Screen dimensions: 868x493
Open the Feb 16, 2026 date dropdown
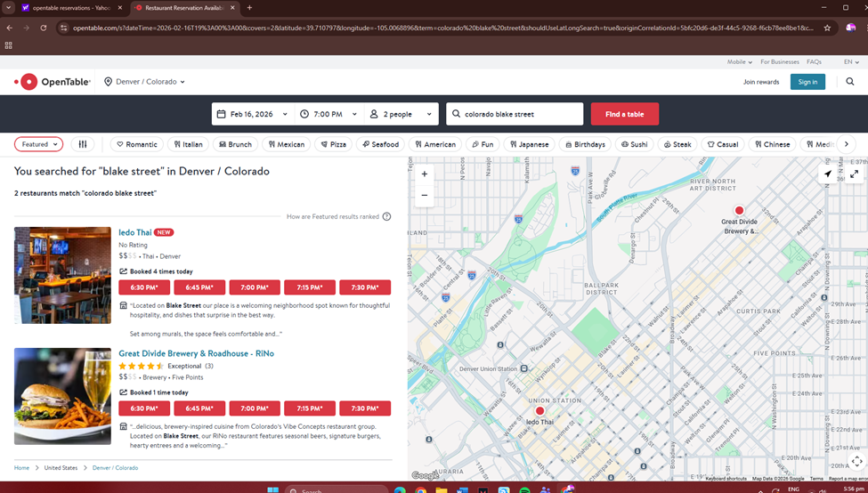click(x=253, y=114)
